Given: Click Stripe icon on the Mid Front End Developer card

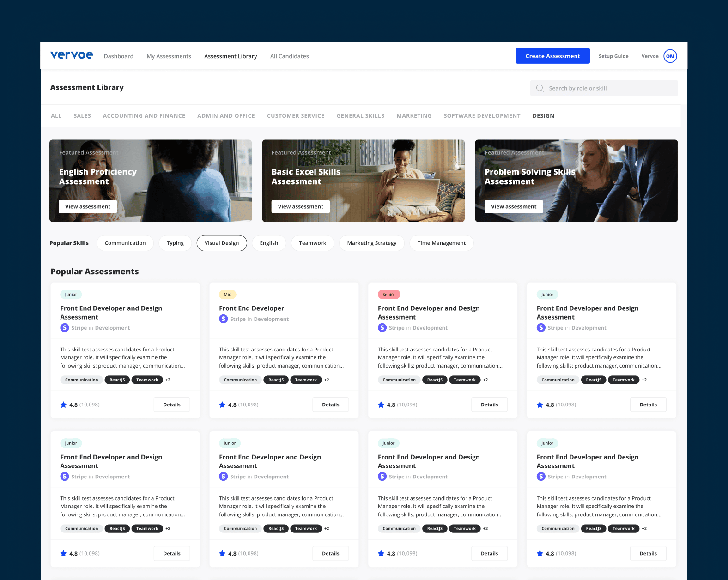Looking at the screenshot, I should coord(224,319).
